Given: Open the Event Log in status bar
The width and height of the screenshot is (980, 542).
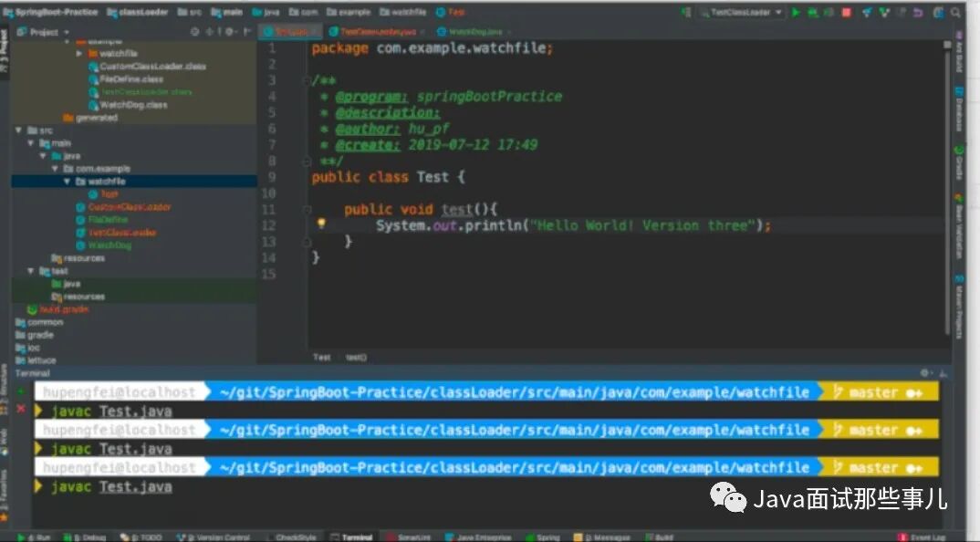Looking at the screenshot, I should (923, 537).
